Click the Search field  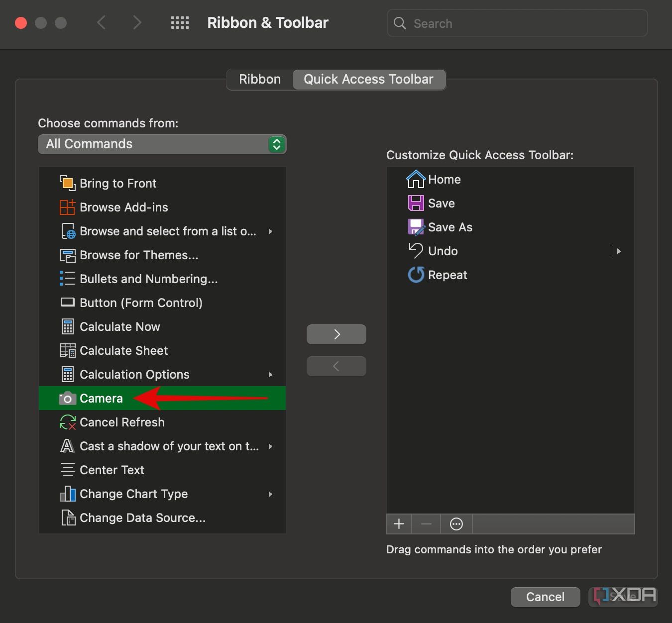click(x=518, y=23)
